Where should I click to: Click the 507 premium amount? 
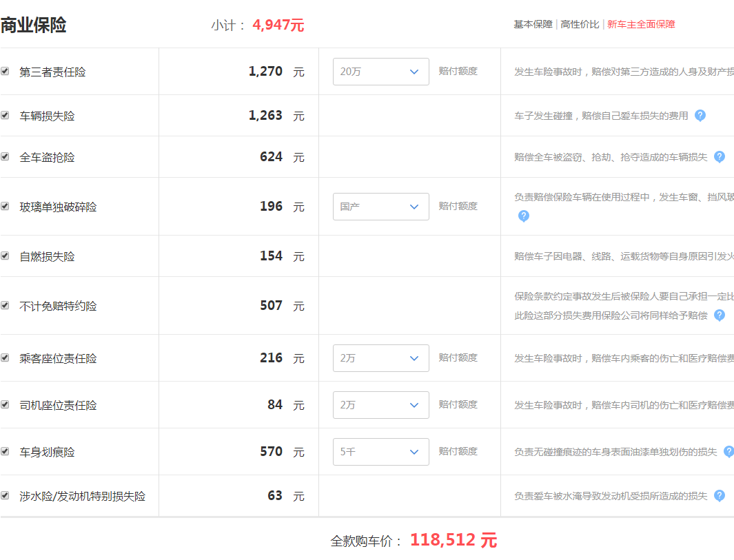tap(271, 305)
